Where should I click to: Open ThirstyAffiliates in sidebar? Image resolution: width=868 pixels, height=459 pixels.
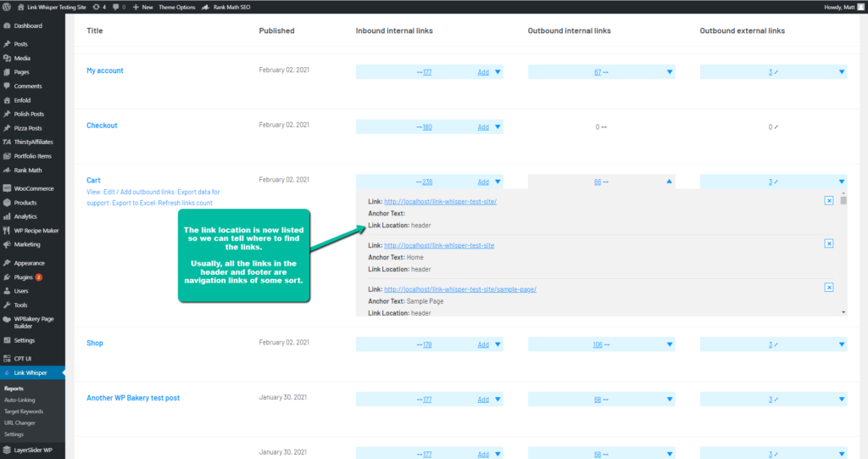(x=32, y=142)
